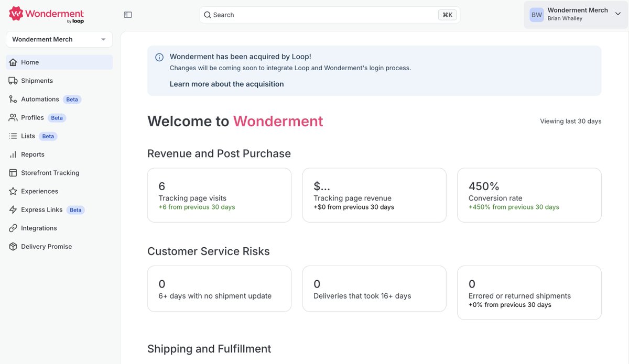This screenshot has width=629, height=364.
Task: Click the BW user avatar
Action: tap(537, 15)
